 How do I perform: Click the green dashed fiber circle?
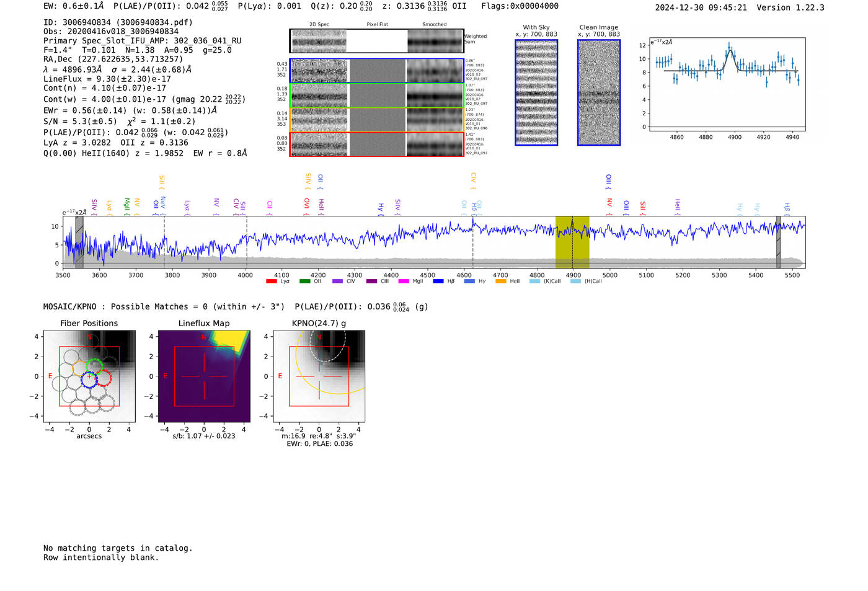[94, 366]
